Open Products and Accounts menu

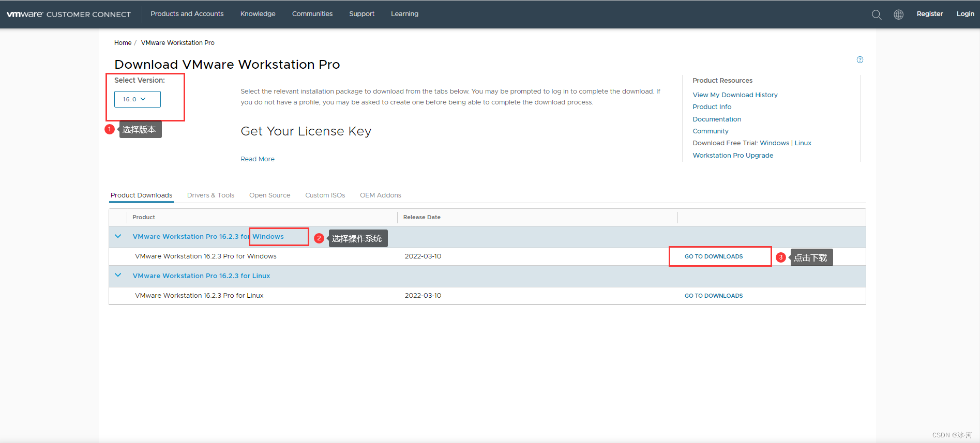[187, 14]
